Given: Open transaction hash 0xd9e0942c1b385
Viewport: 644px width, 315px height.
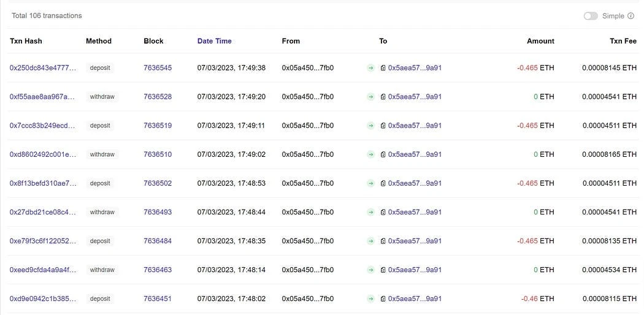Looking at the screenshot, I should click(43, 298).
